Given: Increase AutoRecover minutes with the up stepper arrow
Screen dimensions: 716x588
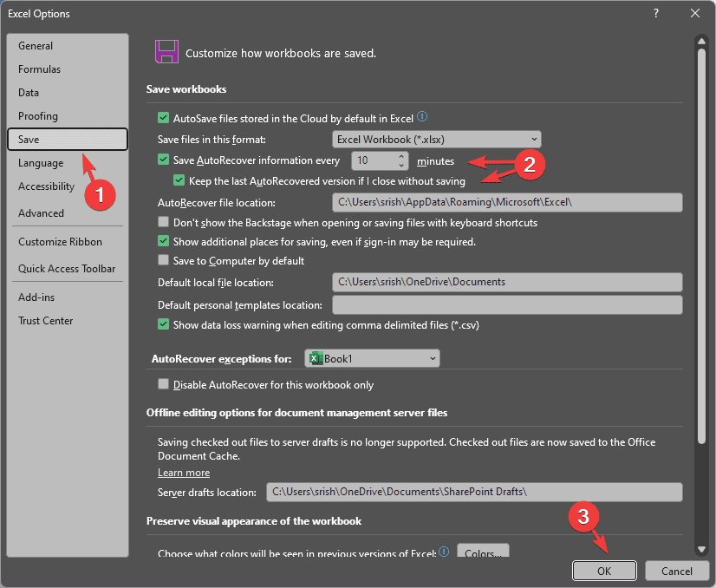Looking at the screenshot, I should click(x=401, y=154).
